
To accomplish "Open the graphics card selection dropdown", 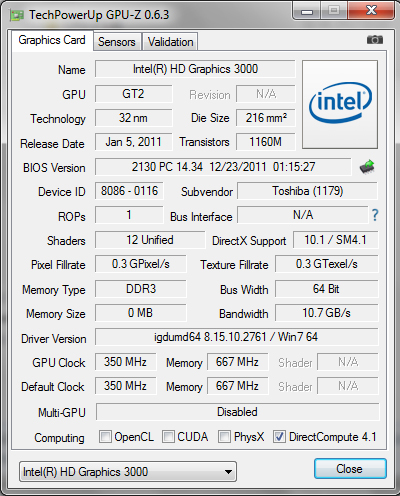I will pyautogui.click(x=128, y=472).
